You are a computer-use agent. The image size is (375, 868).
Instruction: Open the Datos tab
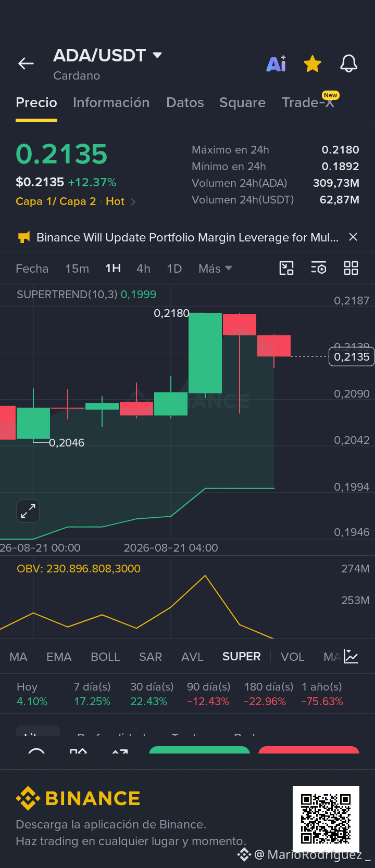[x=185, y=103]
